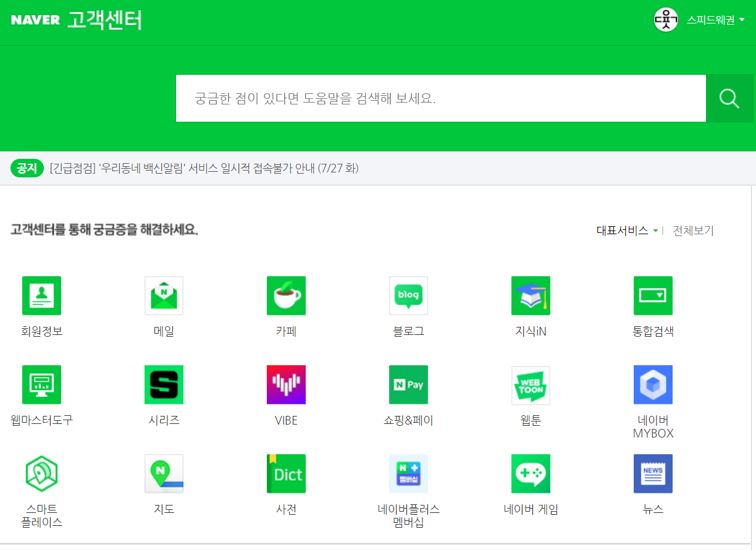Viewport: 756px width, 550px height.
Task: Open the 통합검색 search box icon
Action: point(653,295)
